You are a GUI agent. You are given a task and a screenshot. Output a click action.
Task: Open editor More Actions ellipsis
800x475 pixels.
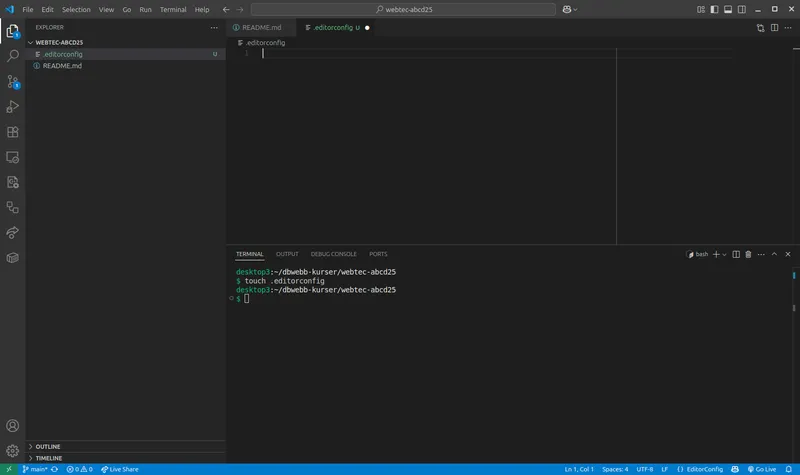click(788, 28)
